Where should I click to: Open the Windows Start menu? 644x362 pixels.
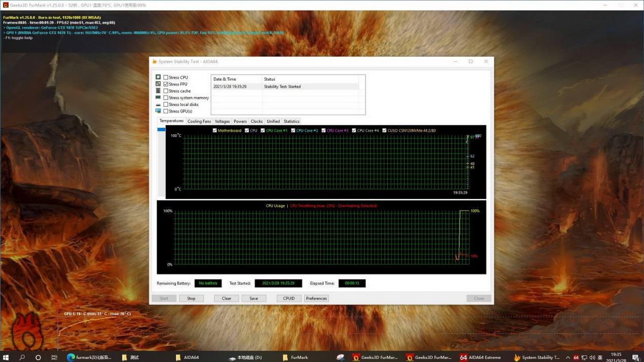(x=6, y=357)
